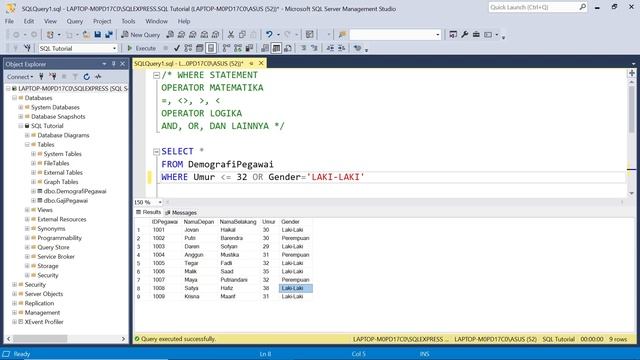Viewport: 640px width, 360px height.
Task: Switch to the Messages tab
Action: point(181,213)
